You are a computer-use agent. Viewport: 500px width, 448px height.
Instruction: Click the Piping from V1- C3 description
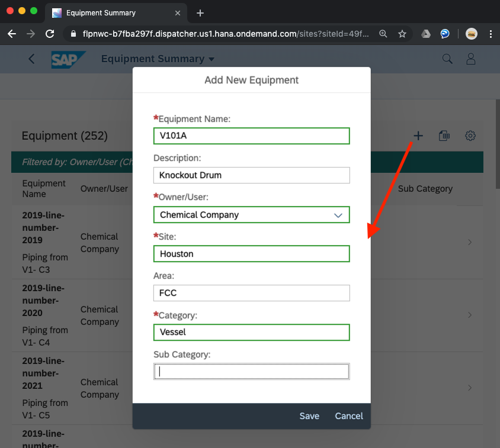45,263
